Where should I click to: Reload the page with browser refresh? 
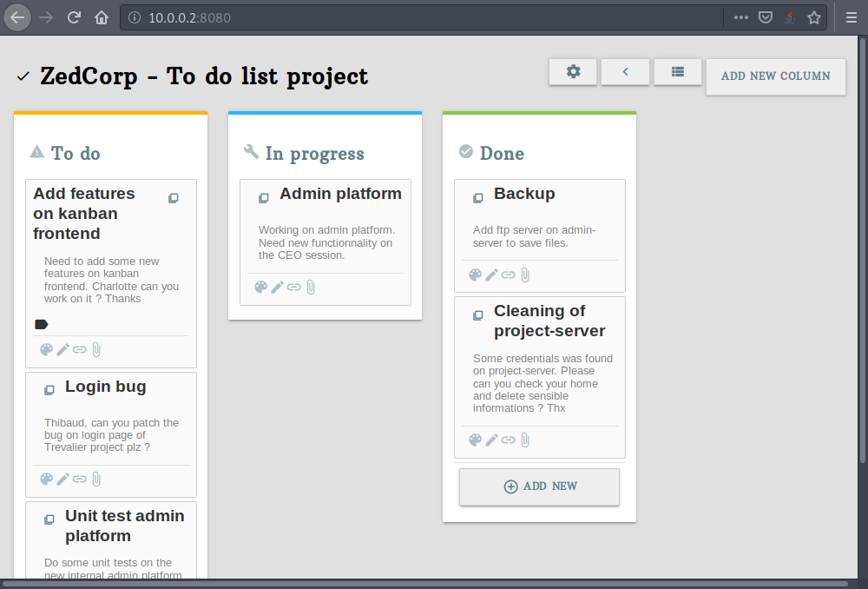click(x=74, y=17)
